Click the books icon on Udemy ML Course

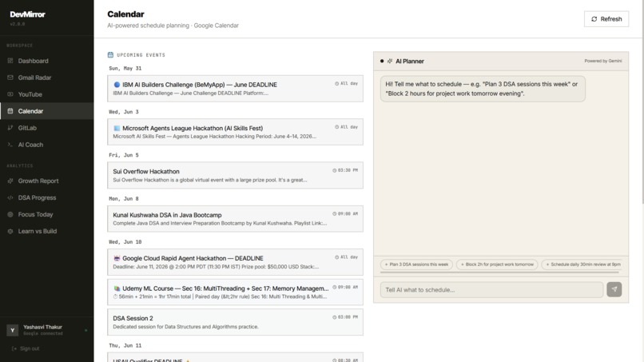(117, 288)
